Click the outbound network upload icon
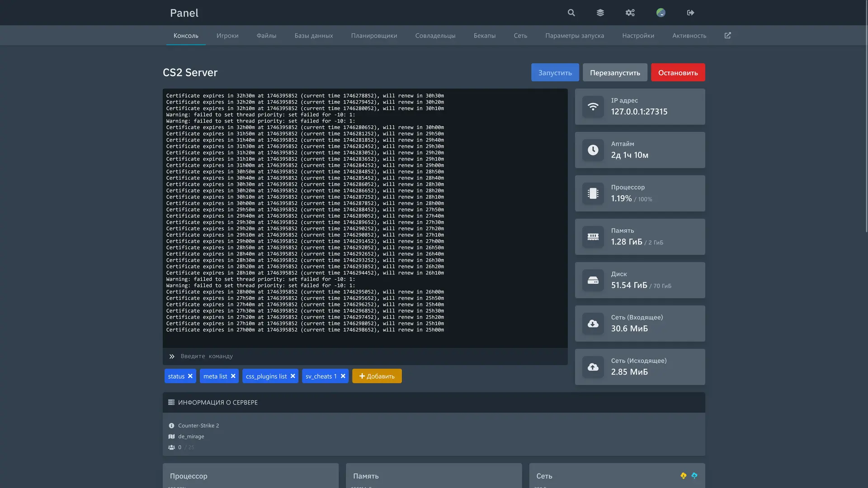The image size is (868, 488). click(593, 367)
